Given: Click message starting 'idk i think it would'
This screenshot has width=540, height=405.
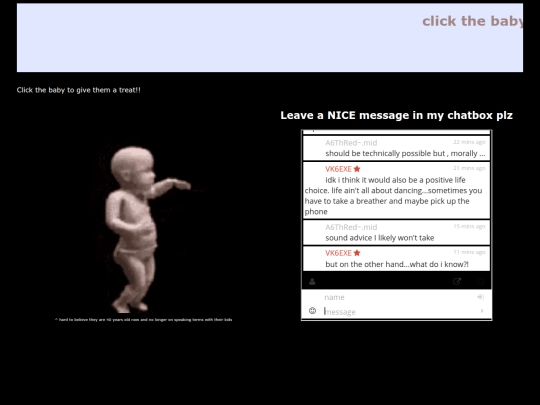Looking at the screenshot, I should pyautogui.click(x=393, y=196).
